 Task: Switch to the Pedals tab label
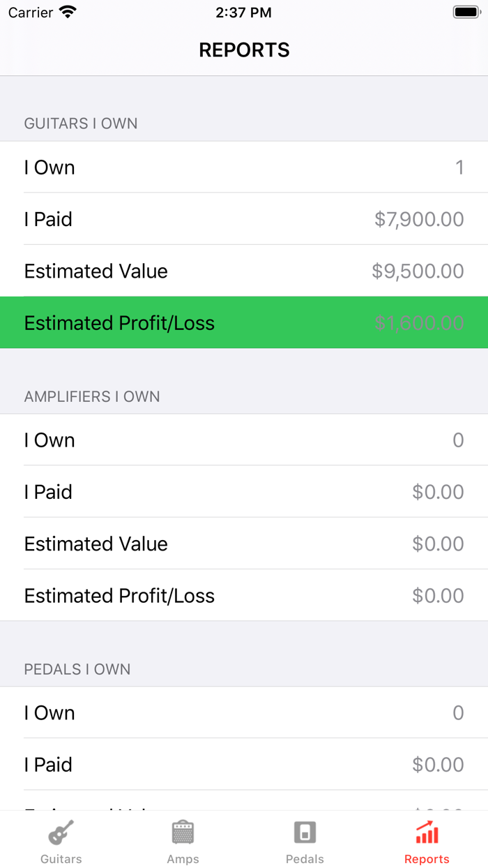[305, 859]
